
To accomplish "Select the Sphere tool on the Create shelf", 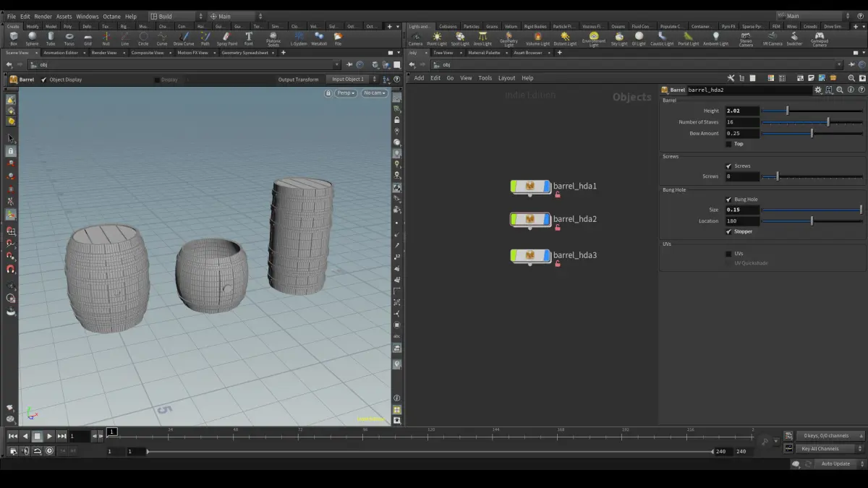I will pyautogui.click(x=32, y=38).
